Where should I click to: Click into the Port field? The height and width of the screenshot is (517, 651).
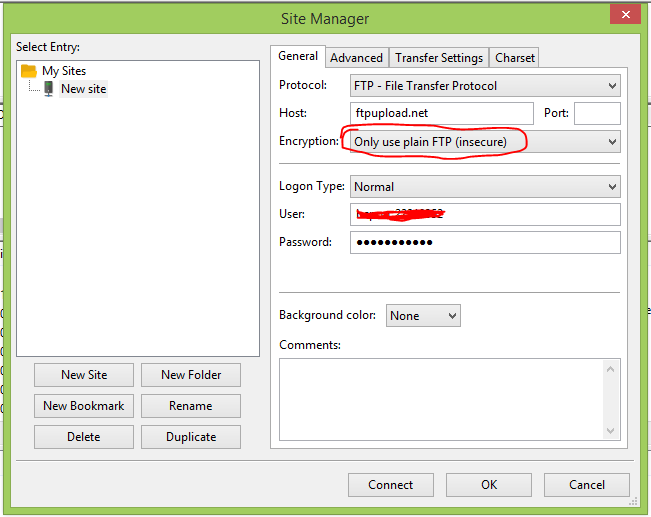coord(597,114)
